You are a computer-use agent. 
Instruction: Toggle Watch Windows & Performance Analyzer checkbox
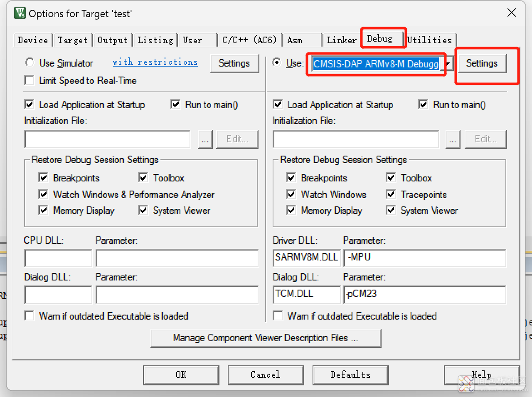[x=44, y=194]
